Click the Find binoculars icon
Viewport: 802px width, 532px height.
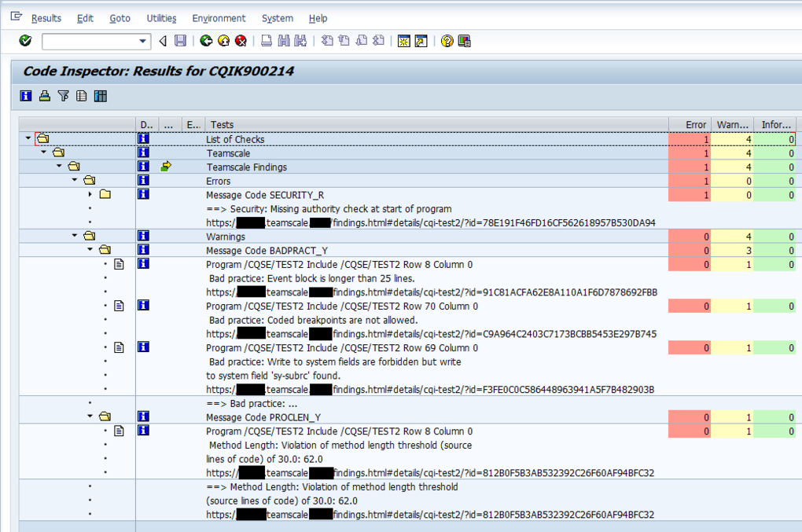[283, 41]
